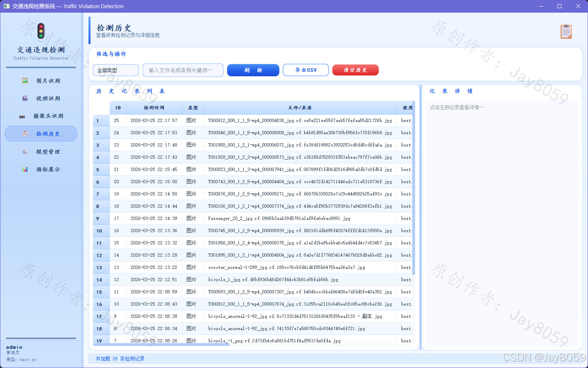588x368 pixels.
Task: Click the traffic light logo icon
Action: point(41,31)
